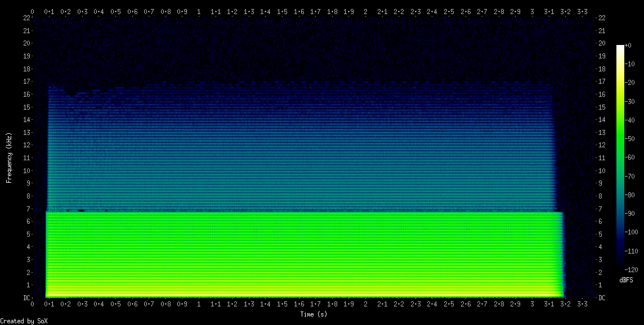The image size is (644, 325).
Task: Click the 'Frequency (kHz)' axis title
Action: [x=8, y=157]
